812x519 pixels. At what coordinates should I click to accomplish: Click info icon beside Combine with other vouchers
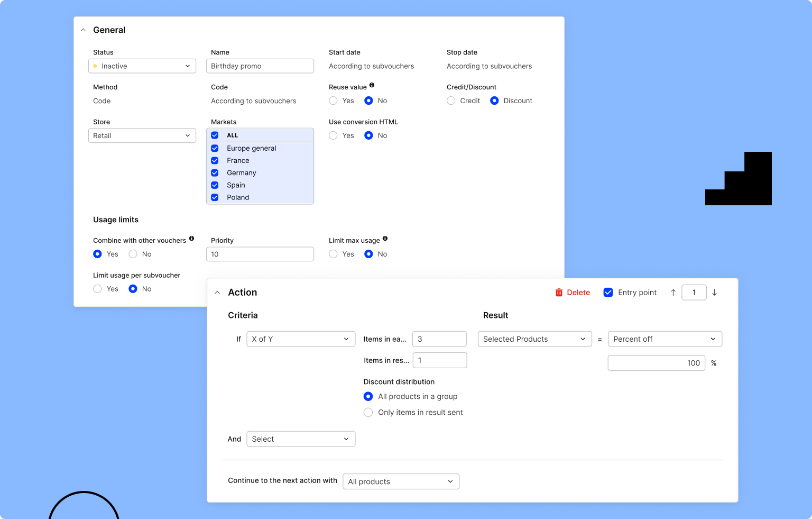tap(191, 239)
